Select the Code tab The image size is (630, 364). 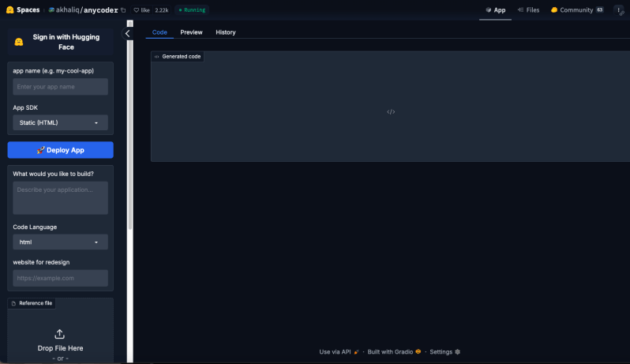coord(159,32)
